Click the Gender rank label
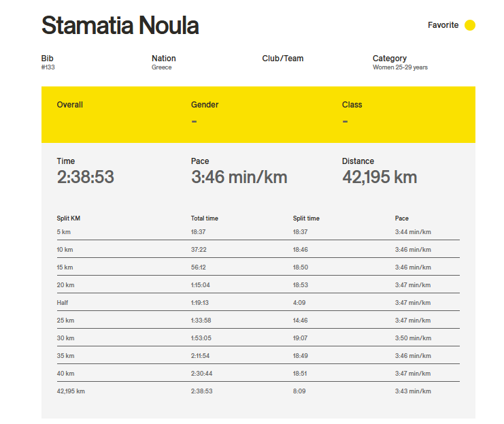 pyautogui.click(x=205, y=105)
